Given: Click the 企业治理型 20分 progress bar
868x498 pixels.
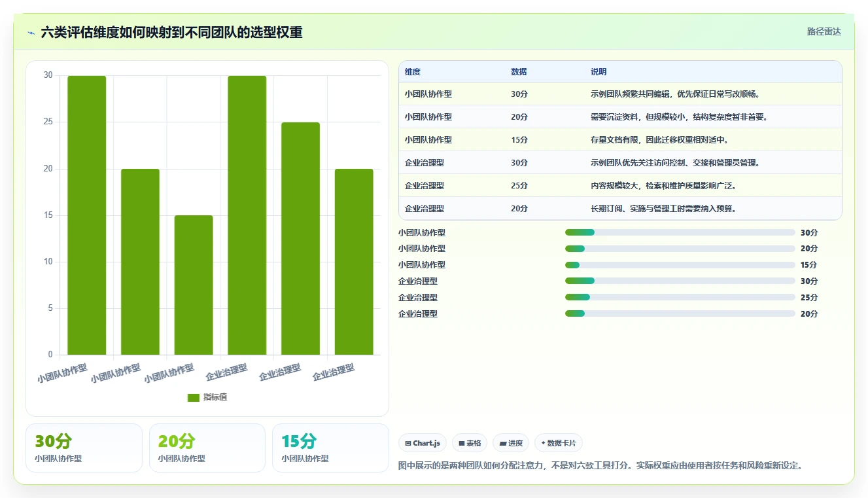Looking at the screenshot, I should tap(680, 313).
